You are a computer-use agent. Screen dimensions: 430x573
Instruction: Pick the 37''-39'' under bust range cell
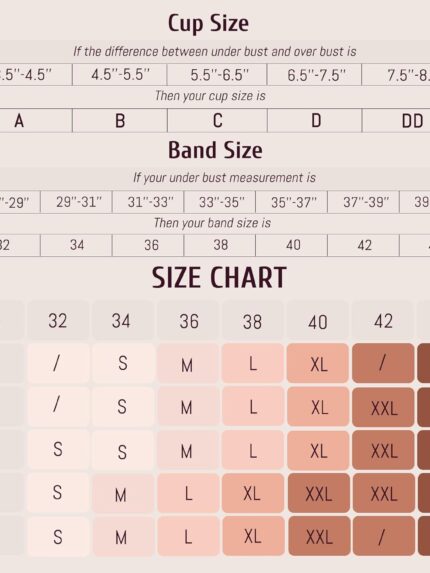tap(364, 202)
